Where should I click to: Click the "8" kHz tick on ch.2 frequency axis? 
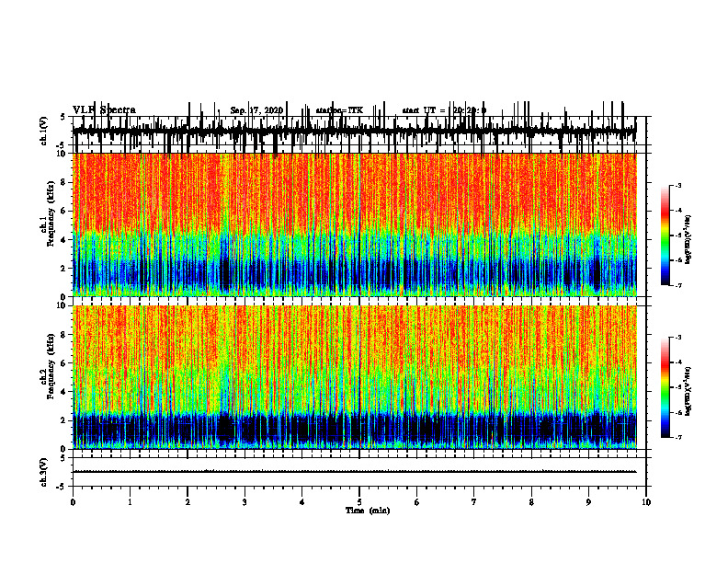point(63,335)
